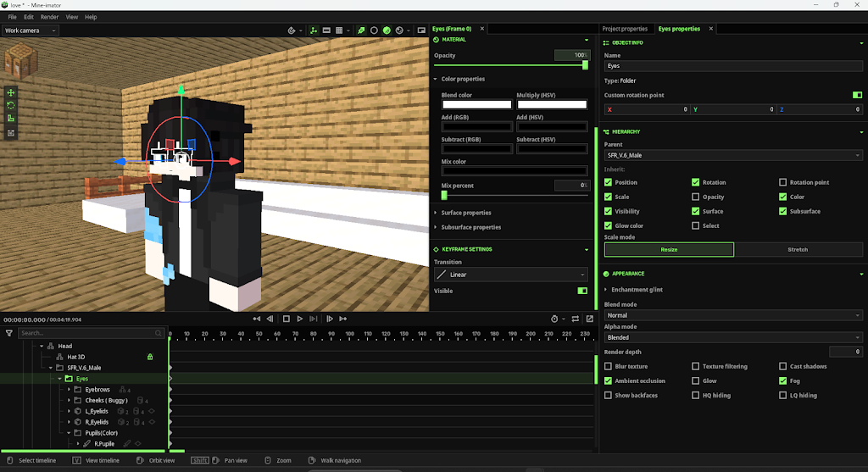This screenshot has height=472, width=868.
Task: Click the Blend color white swatch
Action: pos(476,104)
